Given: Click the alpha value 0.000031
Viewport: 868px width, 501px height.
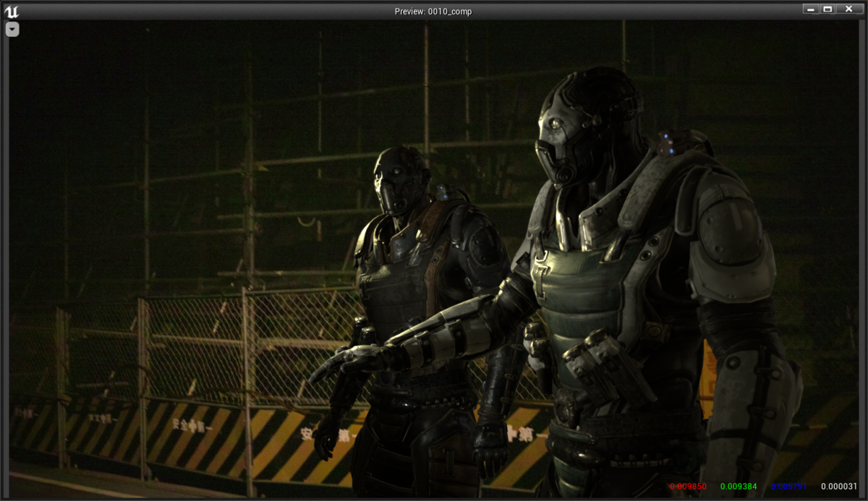Looking at the screenshot, I should click(x=839, y=487).
